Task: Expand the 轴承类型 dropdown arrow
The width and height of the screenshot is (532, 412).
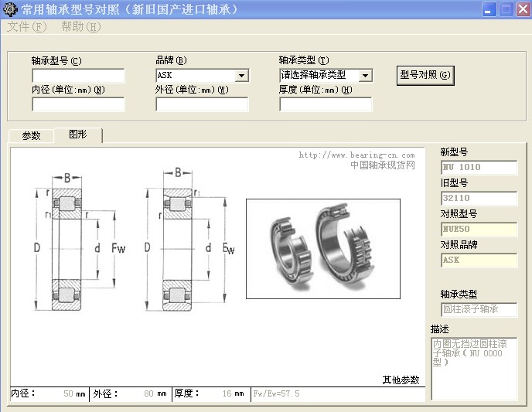Action: coord(366,75)
